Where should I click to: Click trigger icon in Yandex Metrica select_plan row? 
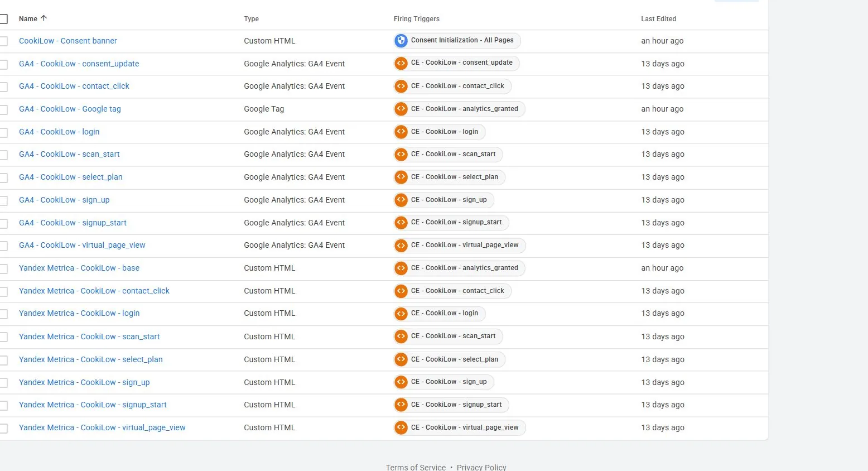pos(401,359)
